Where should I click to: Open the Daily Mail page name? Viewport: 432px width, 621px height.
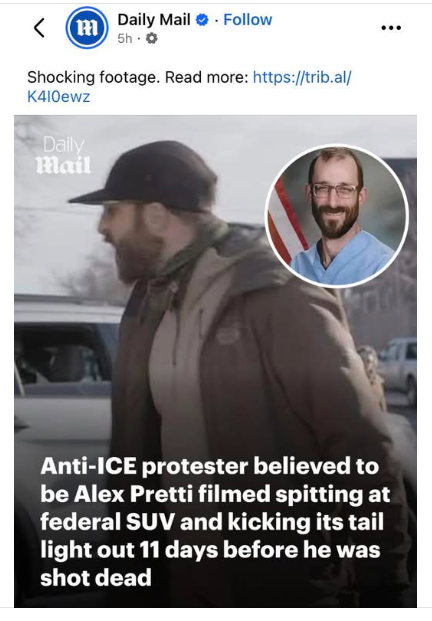(x=154, y=19)
